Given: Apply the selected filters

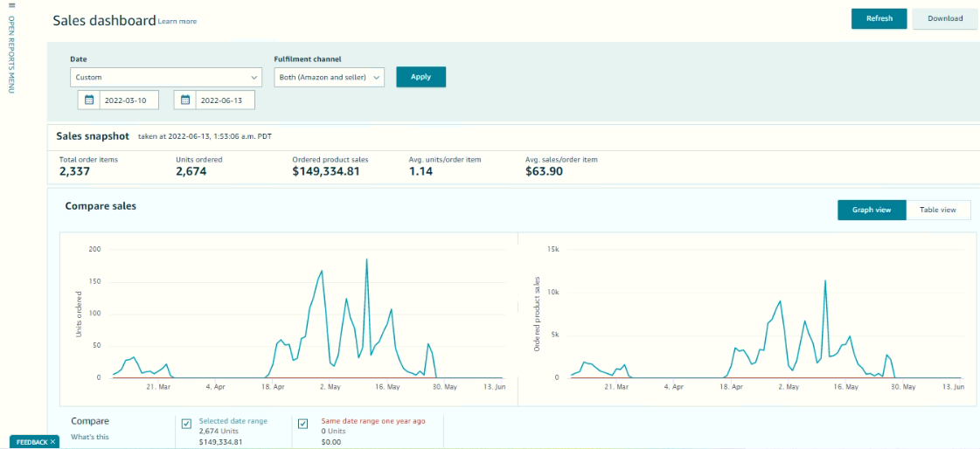Looking at the screenshot, I should (421, 77).
